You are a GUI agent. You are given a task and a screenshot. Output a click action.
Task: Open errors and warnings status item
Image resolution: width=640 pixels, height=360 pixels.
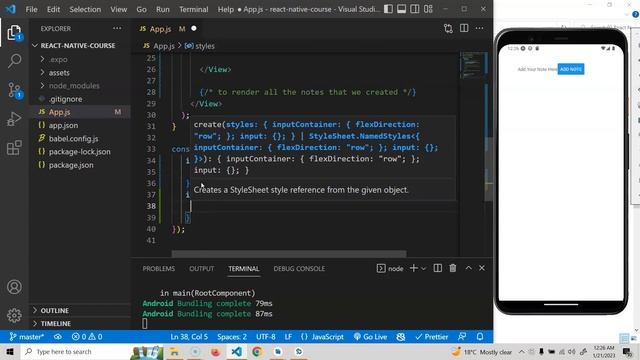(x=87, y=337)
